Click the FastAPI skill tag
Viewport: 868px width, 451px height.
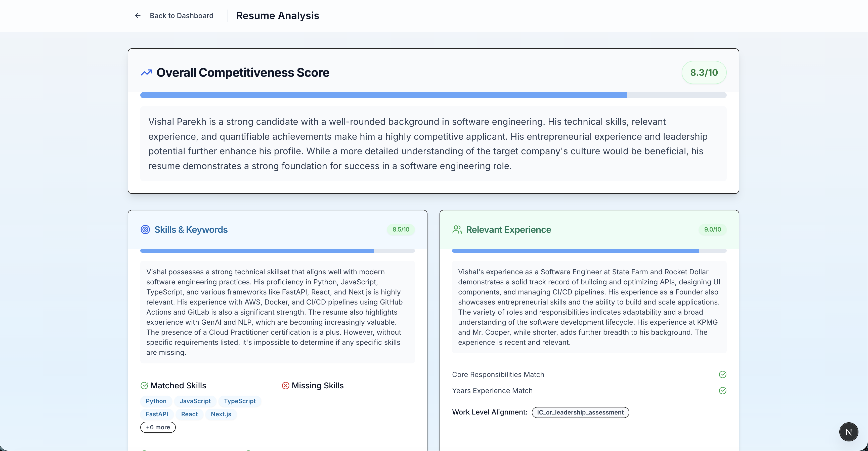157,414
